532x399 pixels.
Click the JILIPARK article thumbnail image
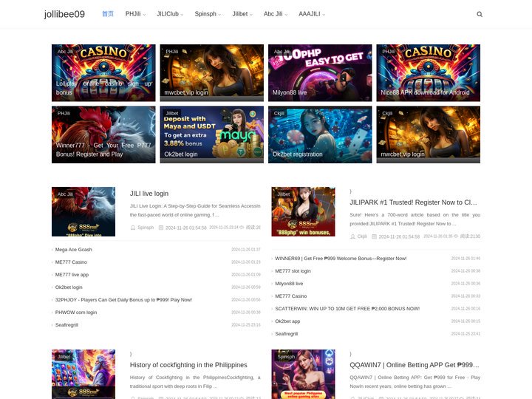point(304,212)
